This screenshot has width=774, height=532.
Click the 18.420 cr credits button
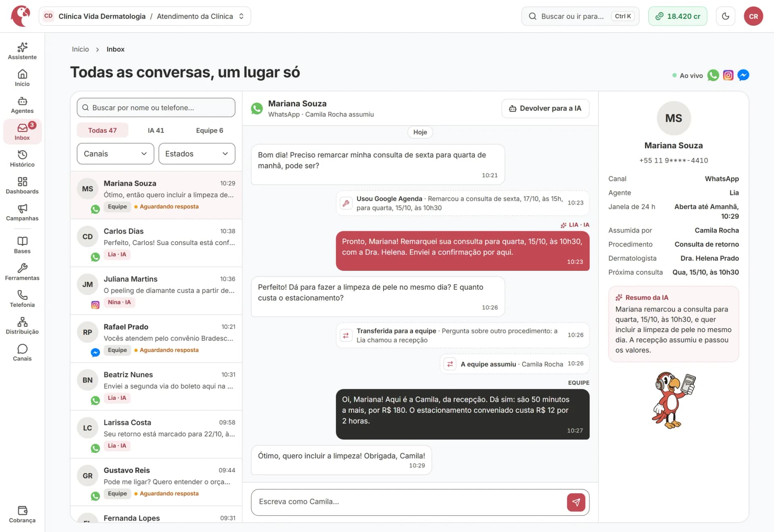coord(677,16)
